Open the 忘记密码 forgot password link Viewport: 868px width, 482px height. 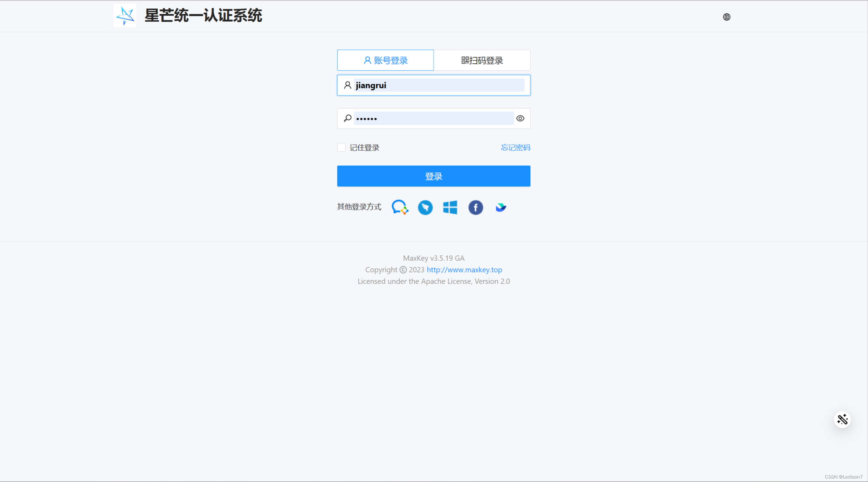515,147
